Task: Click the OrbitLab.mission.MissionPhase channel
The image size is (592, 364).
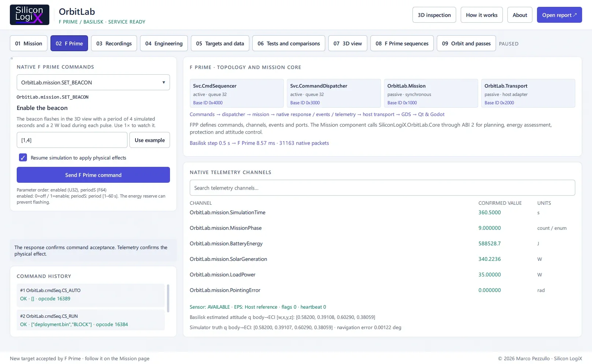Action: 225,228
